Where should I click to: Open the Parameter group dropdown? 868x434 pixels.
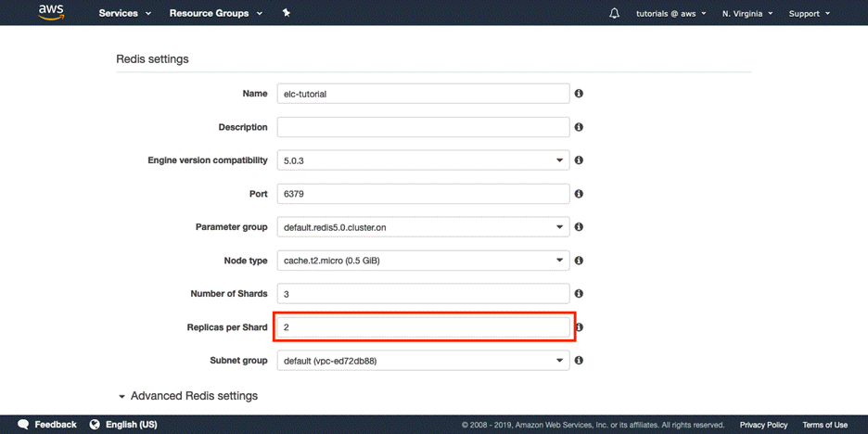[x=423, y=227]
